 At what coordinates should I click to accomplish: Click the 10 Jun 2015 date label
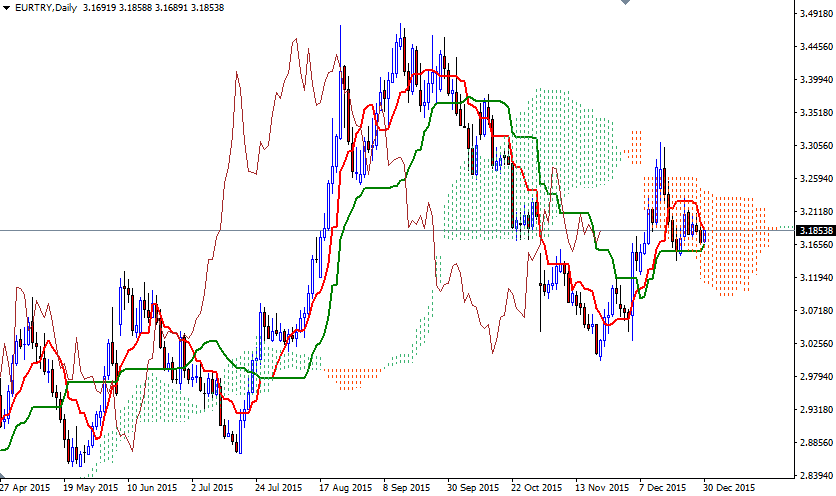tap(152, 487)
